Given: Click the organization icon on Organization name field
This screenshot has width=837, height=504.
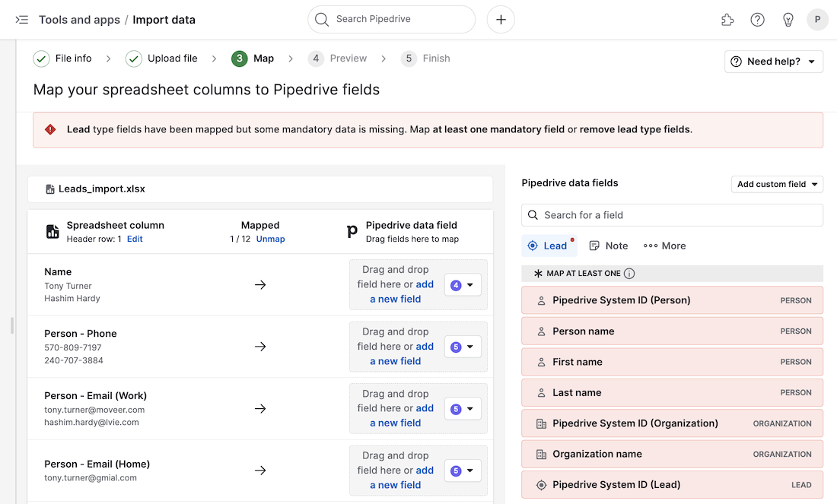Looking at the screenshot, I should (541, 455).
